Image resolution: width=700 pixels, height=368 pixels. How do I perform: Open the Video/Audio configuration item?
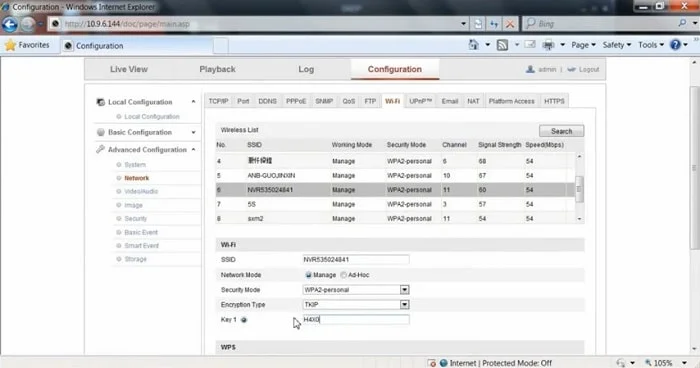[x=141, y=192]
